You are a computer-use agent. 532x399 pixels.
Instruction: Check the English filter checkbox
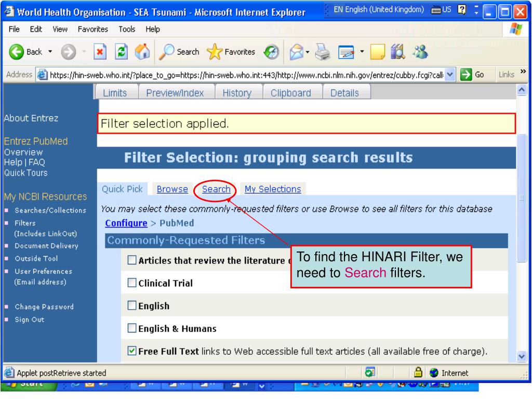point(131,305)
